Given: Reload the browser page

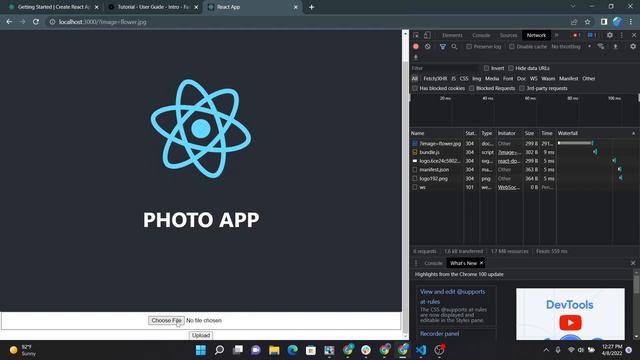Looking at the screenshot, I should 36,22.
